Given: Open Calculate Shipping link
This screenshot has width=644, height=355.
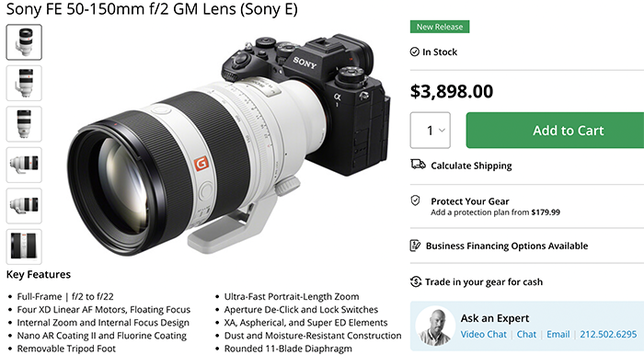Looking at the screenshot, I should click(471, 166).
